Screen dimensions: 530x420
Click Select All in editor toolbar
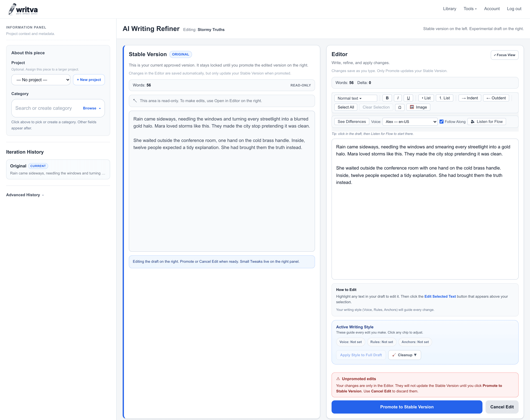(346, 107)
